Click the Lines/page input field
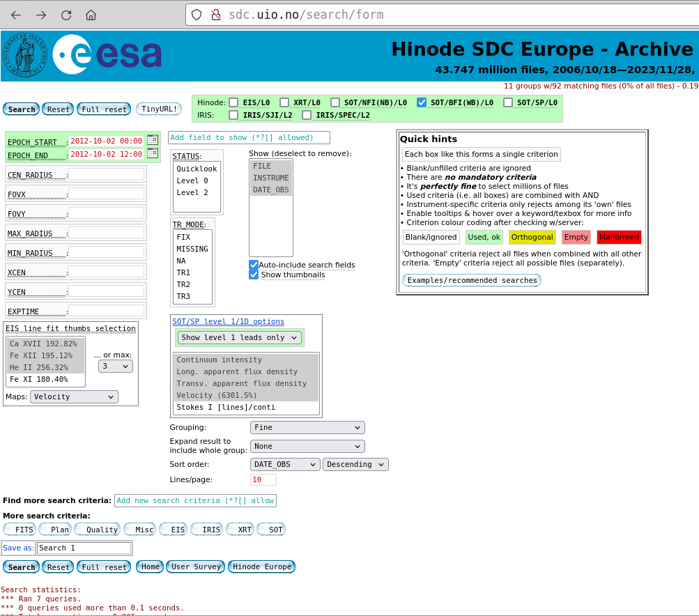Viewport: 699px width, 616px height. point(263,479)
